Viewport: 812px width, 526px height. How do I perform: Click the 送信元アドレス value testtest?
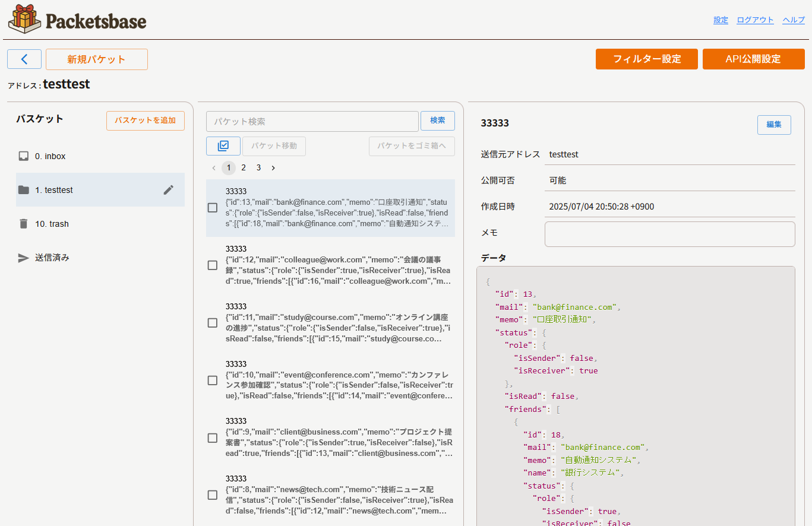coord(564,154)
